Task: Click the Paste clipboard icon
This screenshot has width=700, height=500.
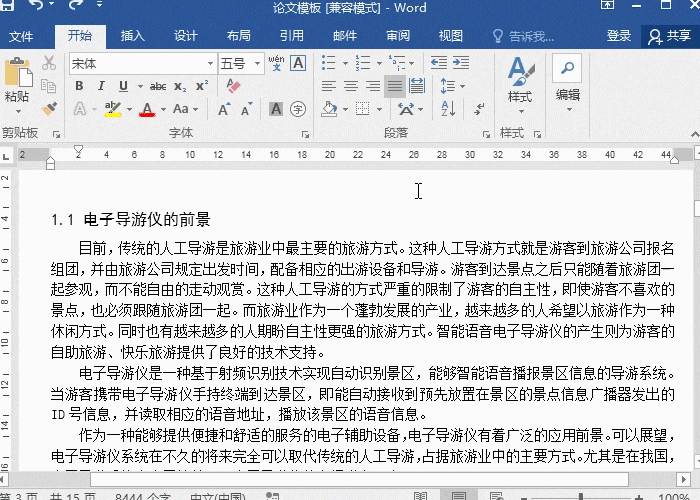Action: pyautogui.click(x=18, y=71)
